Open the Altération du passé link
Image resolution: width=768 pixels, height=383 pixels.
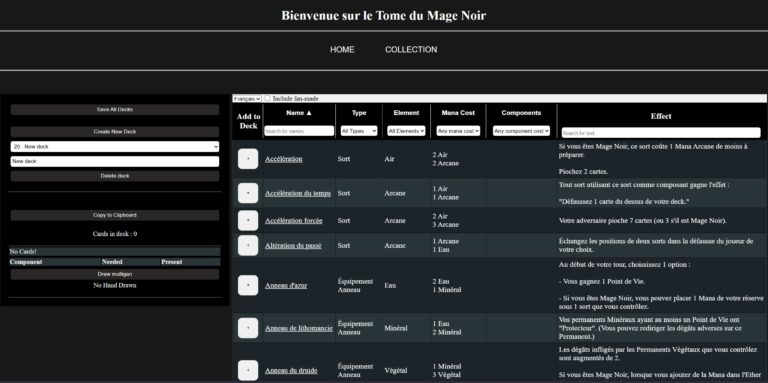click(x=293, y=245)
